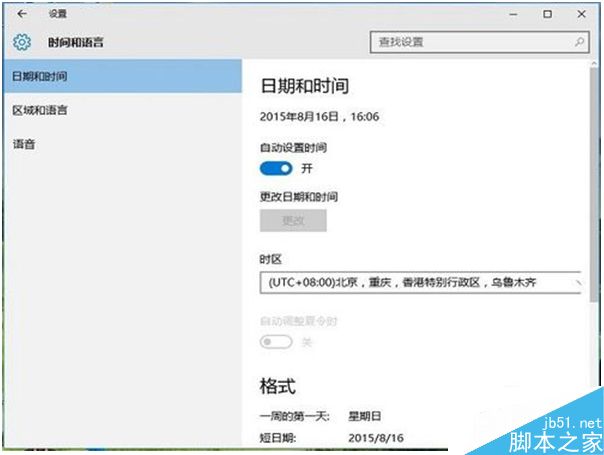Click the settings gear icon

(x=22, y=43)
